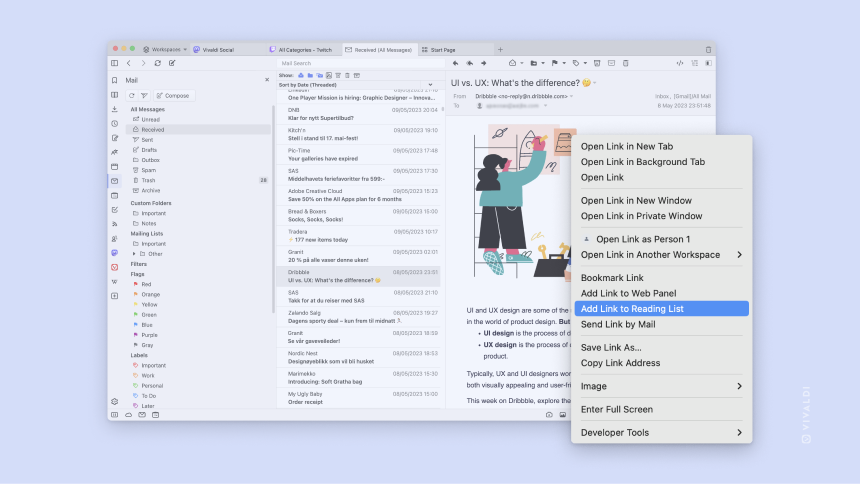This screenshot has height=484, width=860.
Task: Toggle Show mailing lists and feeds filter
Action: [x=319, y=75]
